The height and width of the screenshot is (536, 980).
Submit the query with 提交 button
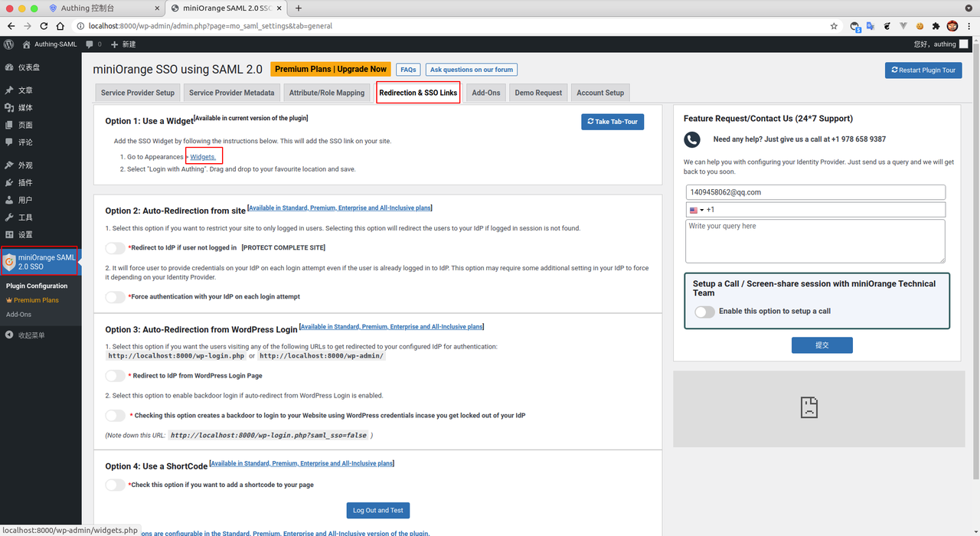coord(822,345)
